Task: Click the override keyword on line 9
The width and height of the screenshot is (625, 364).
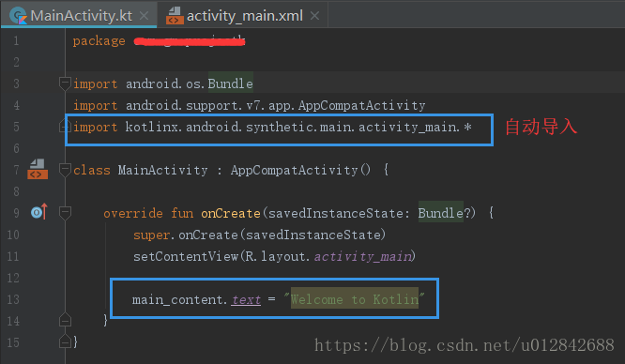Action: coord(132,213)
